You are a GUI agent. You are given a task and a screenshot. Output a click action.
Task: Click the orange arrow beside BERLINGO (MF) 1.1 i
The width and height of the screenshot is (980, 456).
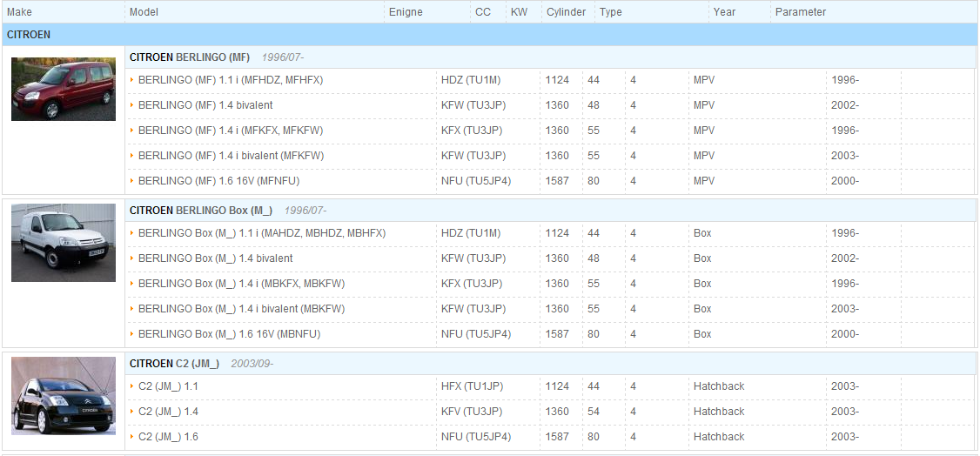[132, 80]
